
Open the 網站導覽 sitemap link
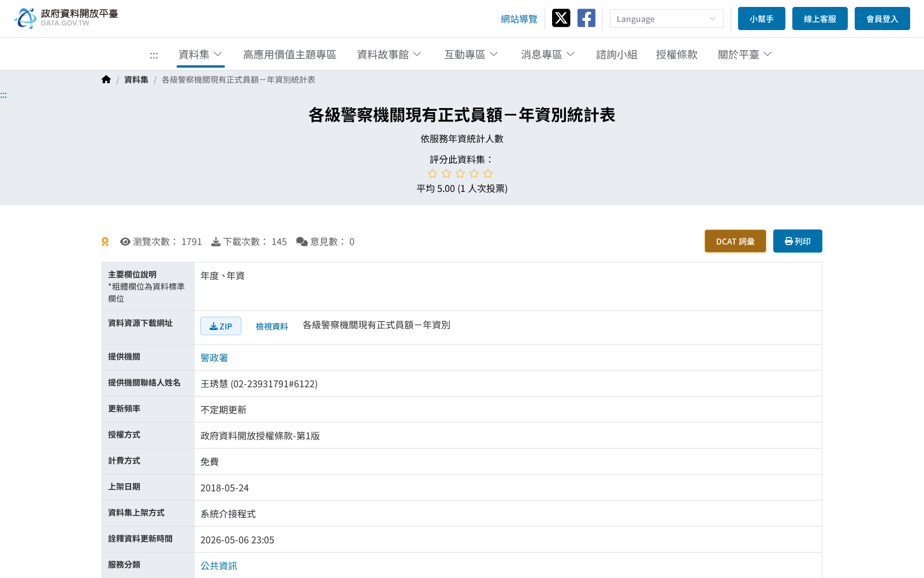click(519, 19)
